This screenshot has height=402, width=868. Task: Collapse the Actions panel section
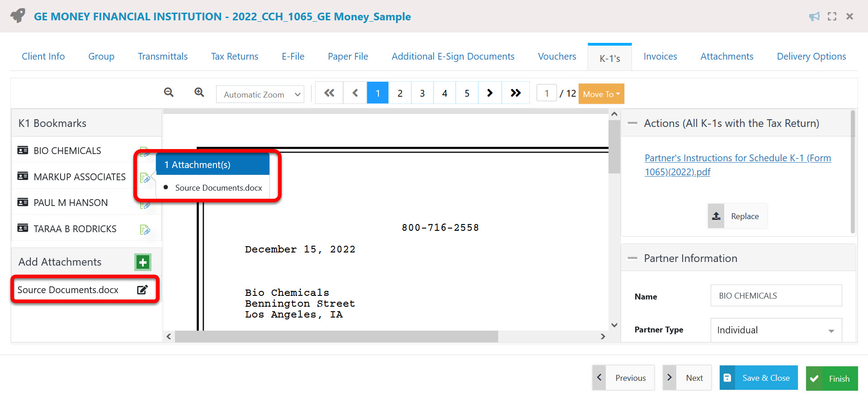pyautogui.click(x=632, y=123)
